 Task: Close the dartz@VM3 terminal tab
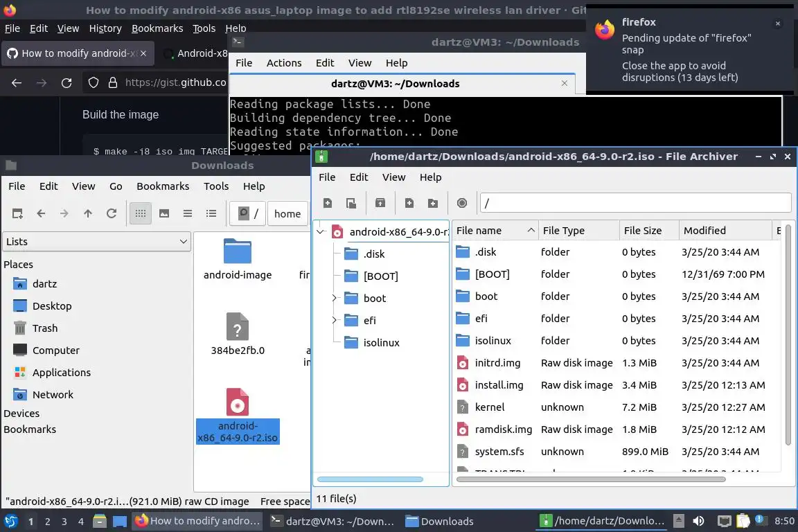pos(565,83)
